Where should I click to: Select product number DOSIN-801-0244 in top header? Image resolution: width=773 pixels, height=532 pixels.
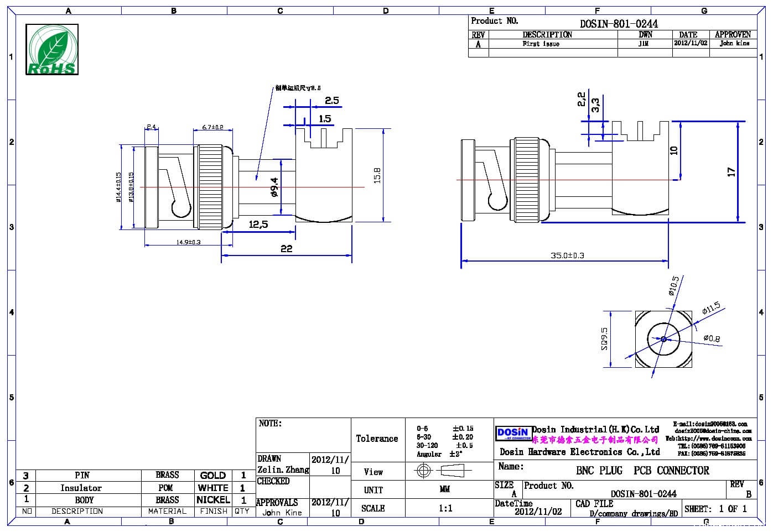(x=619, y=23)
